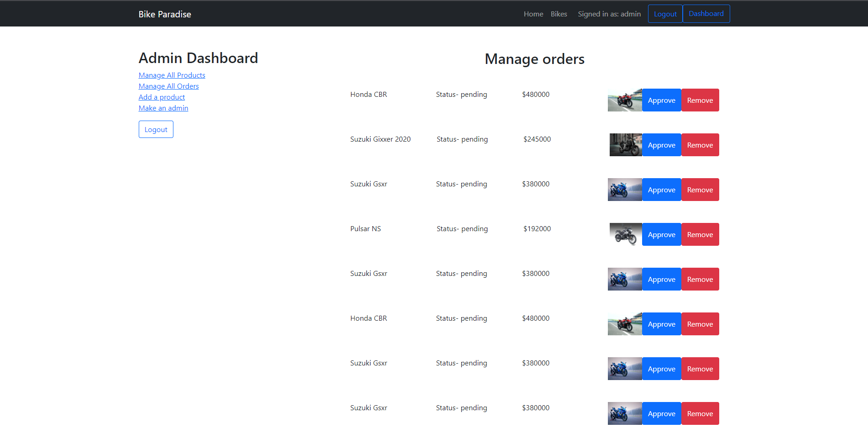Click the sidebar Logout button
868x439 pixels.
click(156, 129)
